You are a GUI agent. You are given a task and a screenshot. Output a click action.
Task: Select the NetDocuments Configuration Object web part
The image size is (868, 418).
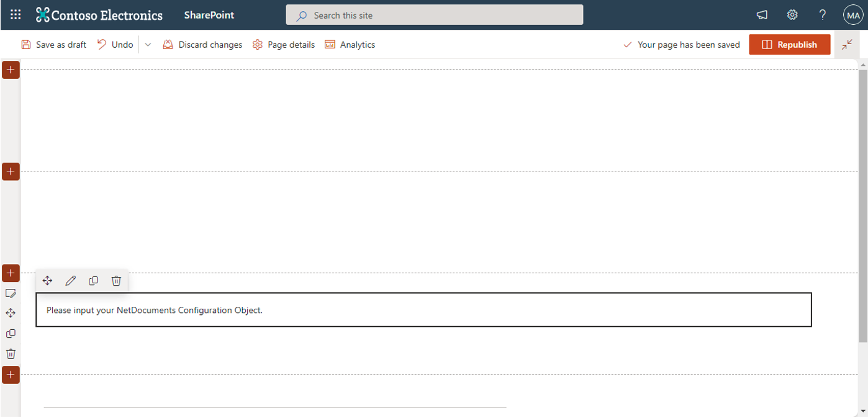[423, 309]
